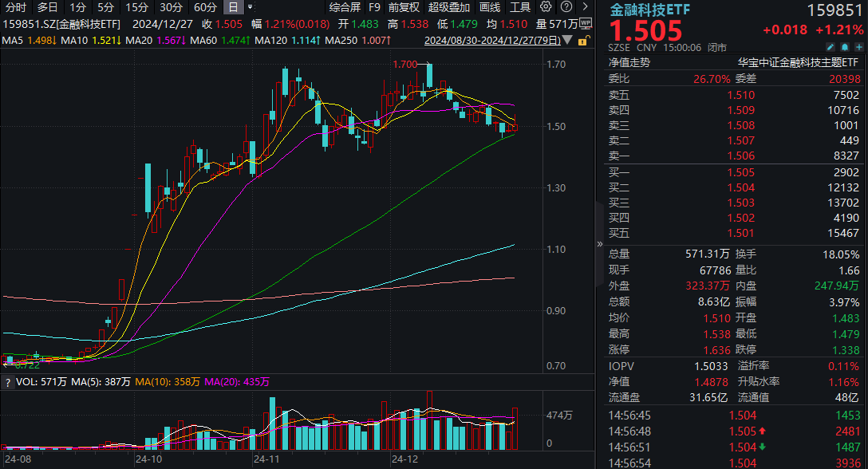Click the WP marker icon next to 量571万

tap(587, 23)
